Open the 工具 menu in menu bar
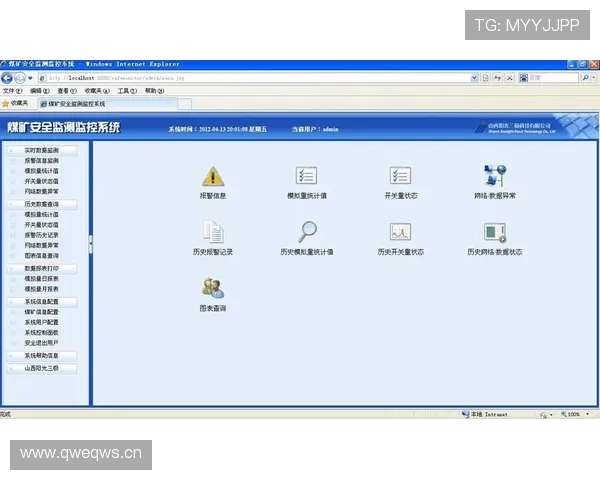 [x=127, y=90]
